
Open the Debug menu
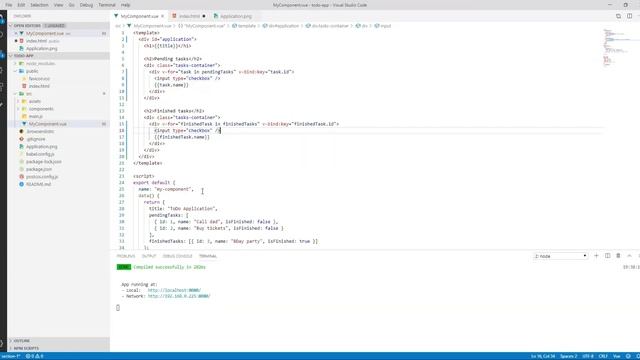[x=86, y=5]
